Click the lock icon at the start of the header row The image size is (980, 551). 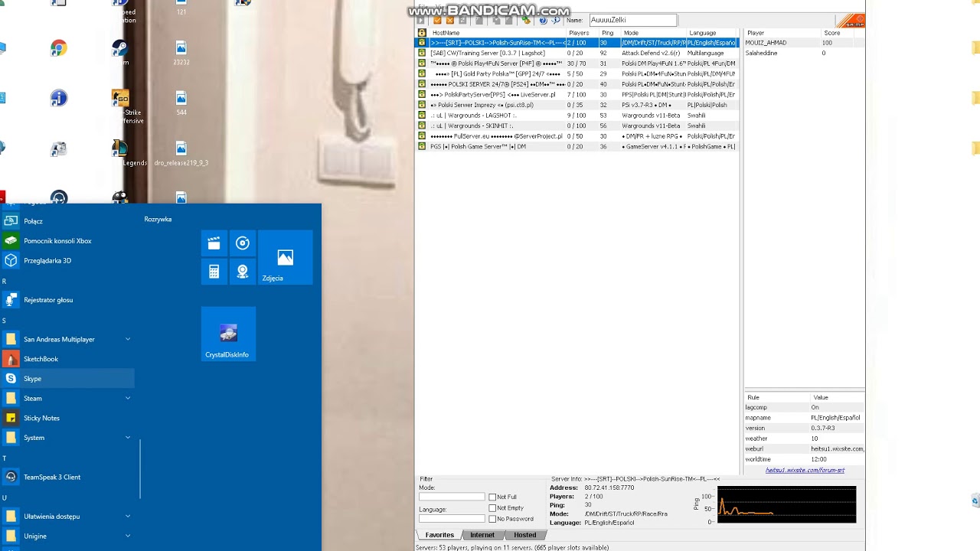(x=422, y=33)
